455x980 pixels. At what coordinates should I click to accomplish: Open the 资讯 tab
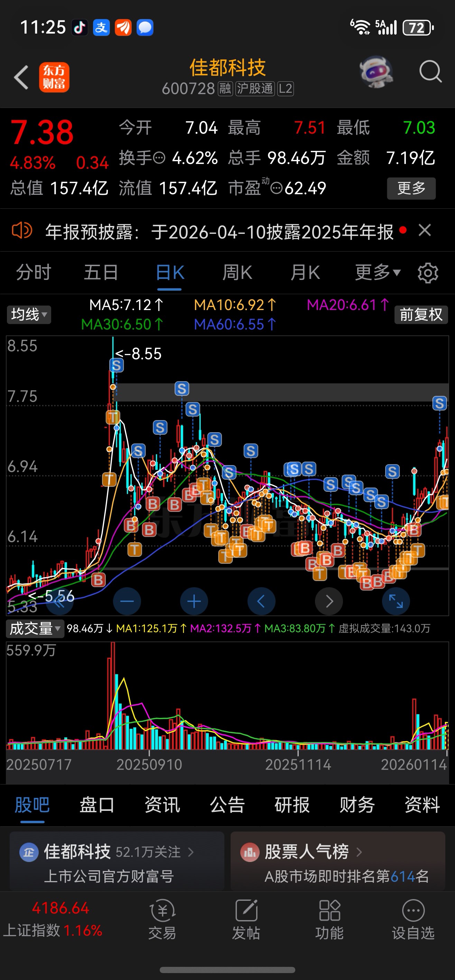pyautogui.click(x=162, y=805)
